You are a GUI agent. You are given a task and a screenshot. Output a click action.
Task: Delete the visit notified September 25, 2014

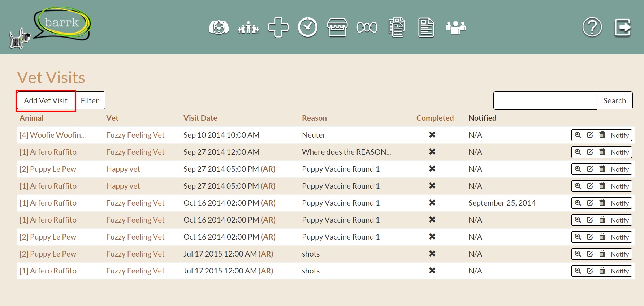click(602, 203)
